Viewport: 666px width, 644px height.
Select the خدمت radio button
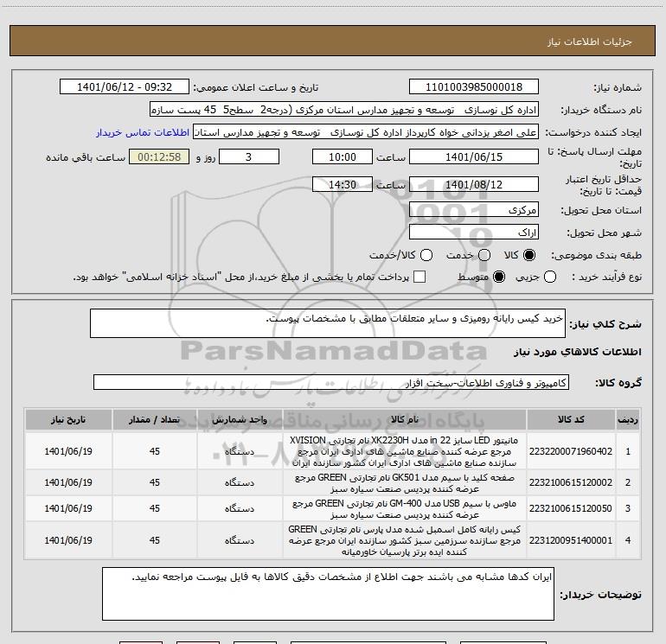(484, 255)
